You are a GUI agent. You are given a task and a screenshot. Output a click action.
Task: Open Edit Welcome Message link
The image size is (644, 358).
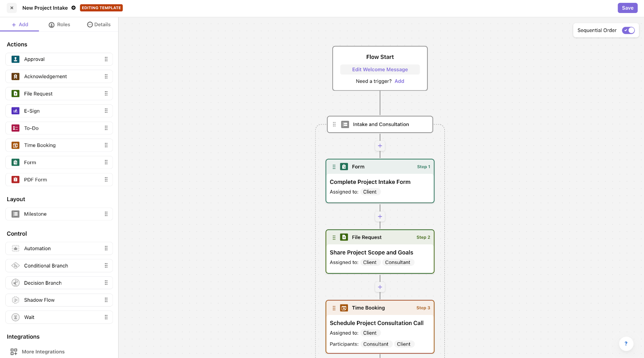tap(380, 69)
